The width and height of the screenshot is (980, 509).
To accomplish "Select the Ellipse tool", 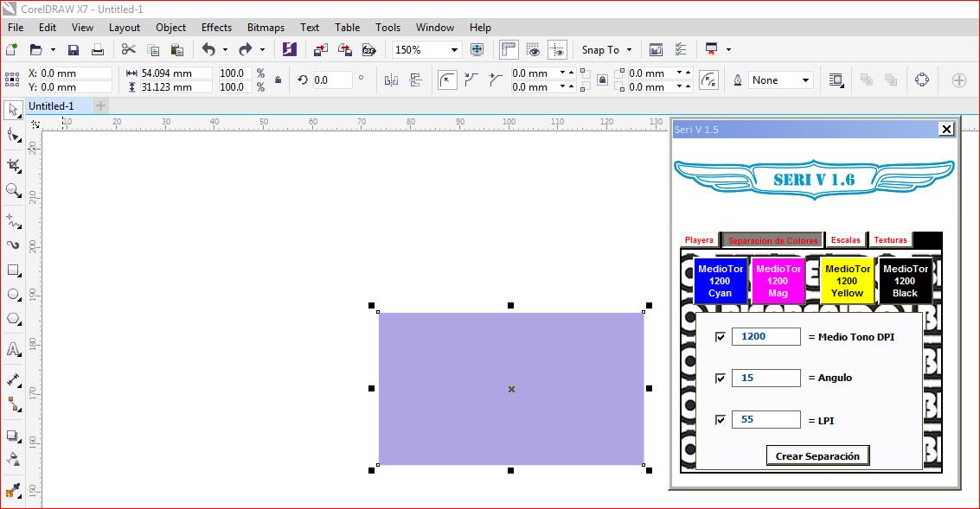I will (x=13, y=294).
